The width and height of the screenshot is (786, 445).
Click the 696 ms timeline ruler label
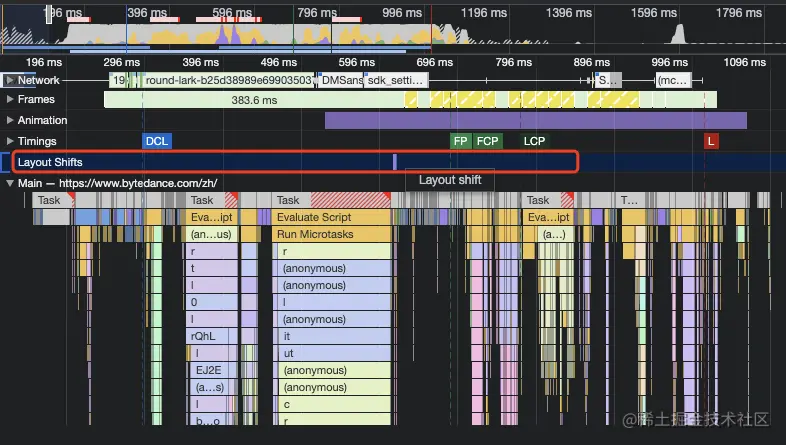(x=435, y=62)
